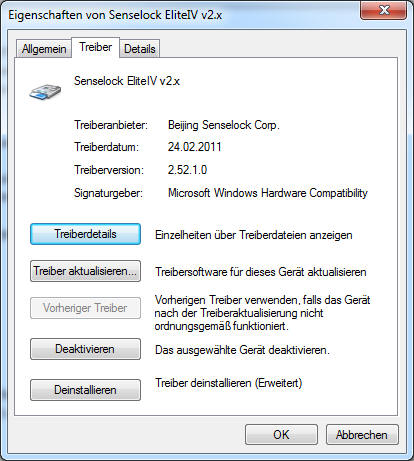The image size is (414, 461).
Task: Disable the device with the Deaktivieren button
Action: click(x=85, y=349)
